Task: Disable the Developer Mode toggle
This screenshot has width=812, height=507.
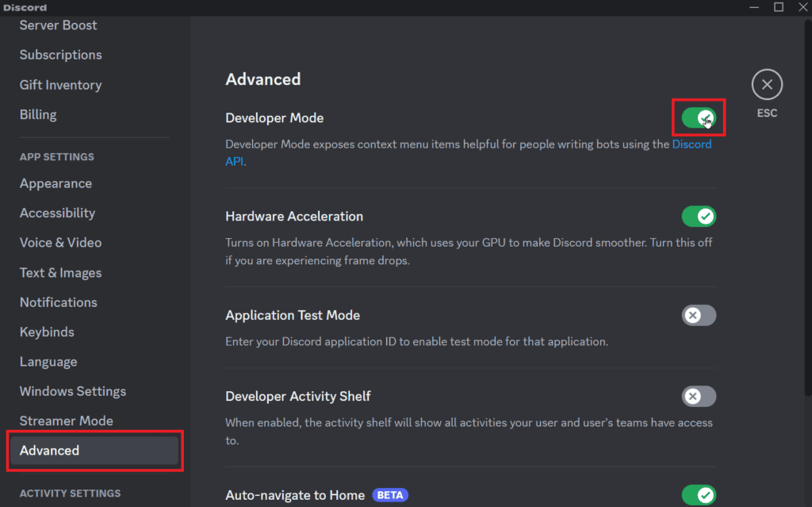Action: tap(699, 117)
